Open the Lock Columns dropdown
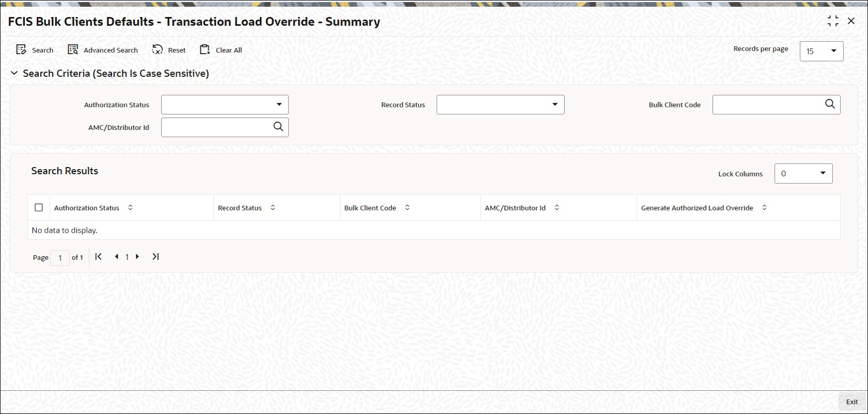Screen dimensions: 868x414 point(803,173)
